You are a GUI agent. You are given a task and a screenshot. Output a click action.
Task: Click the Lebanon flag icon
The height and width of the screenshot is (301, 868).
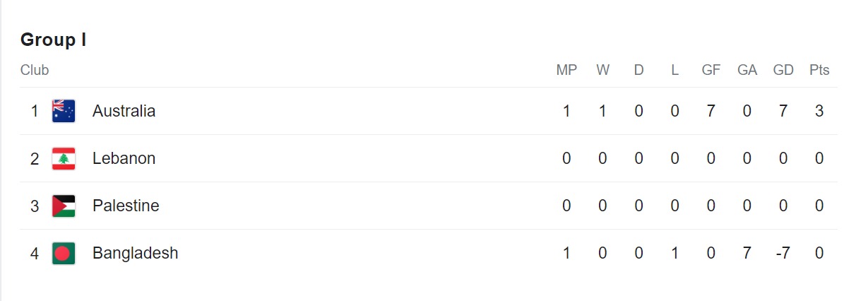tap(64, 158)
